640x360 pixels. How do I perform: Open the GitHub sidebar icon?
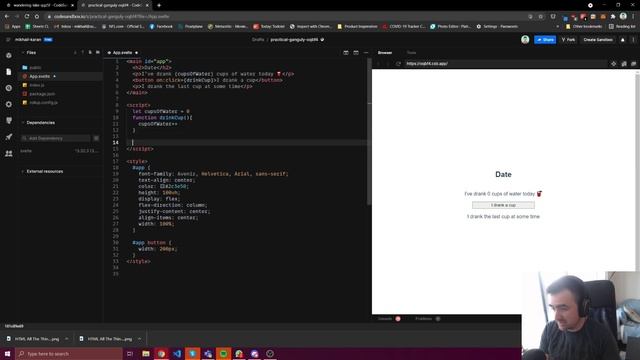tap(9, 120)
